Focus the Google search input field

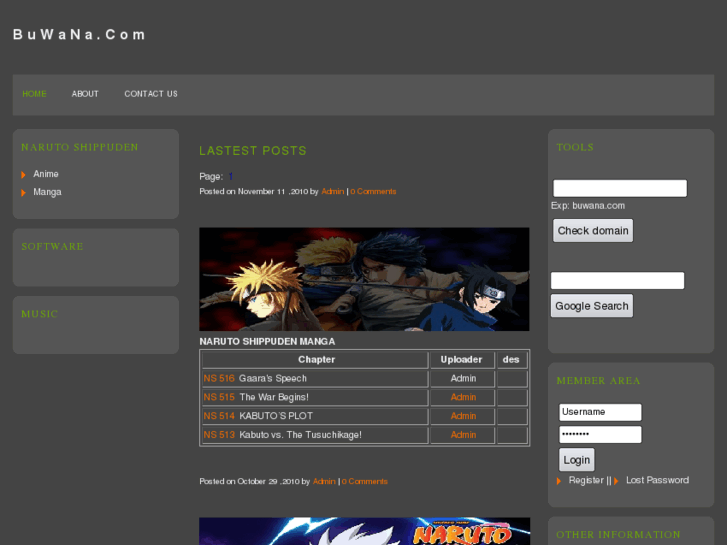(618, 281)
